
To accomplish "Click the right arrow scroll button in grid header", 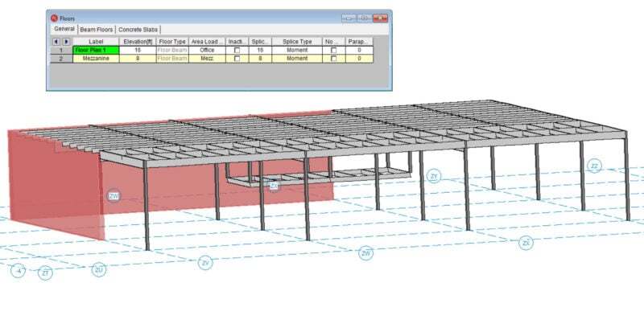I will coord(66,40).
